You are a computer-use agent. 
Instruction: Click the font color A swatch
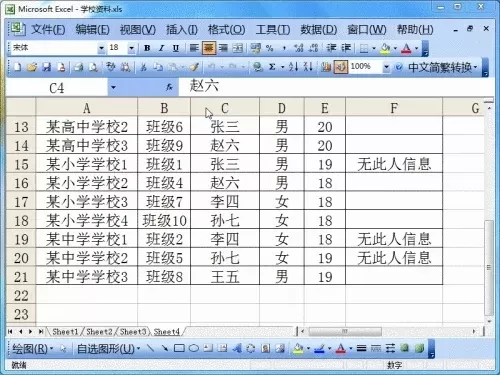(x=406, y=49)
